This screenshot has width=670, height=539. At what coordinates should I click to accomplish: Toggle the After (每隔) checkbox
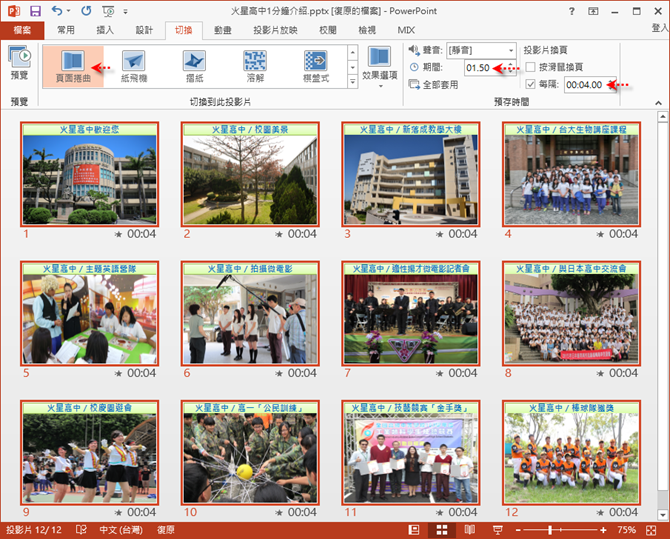530,84
